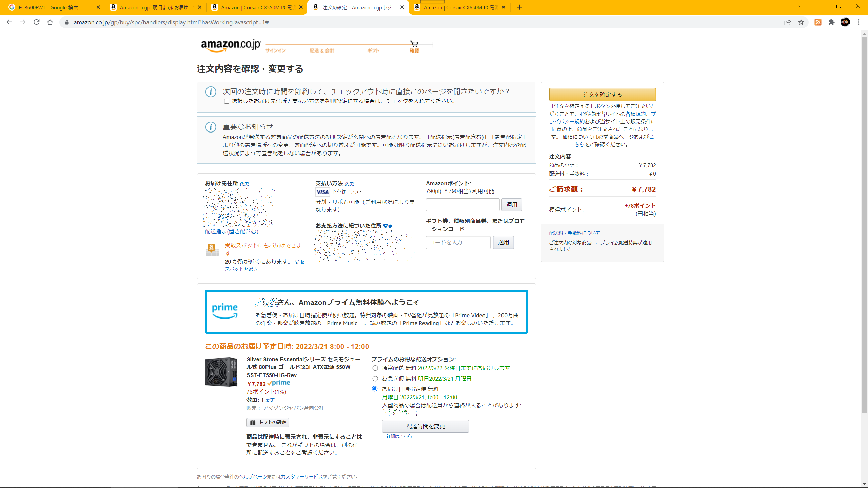Open the extensions puzzle icon
The image size is (868, 488).
pos(831,22)
